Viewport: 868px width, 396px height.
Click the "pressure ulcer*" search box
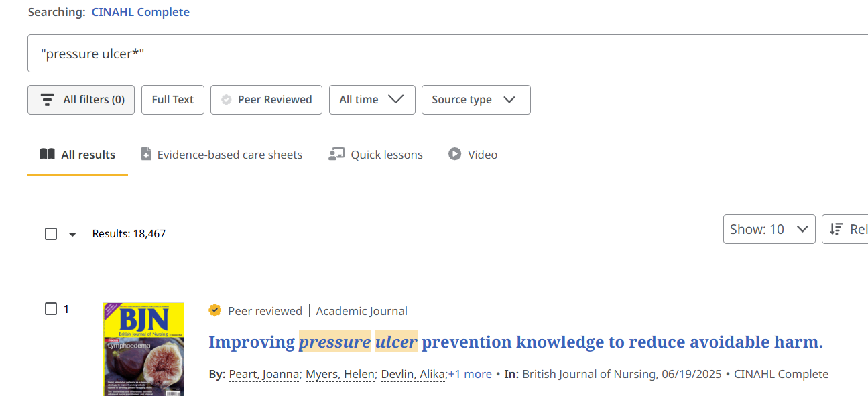tap(442, 54)
